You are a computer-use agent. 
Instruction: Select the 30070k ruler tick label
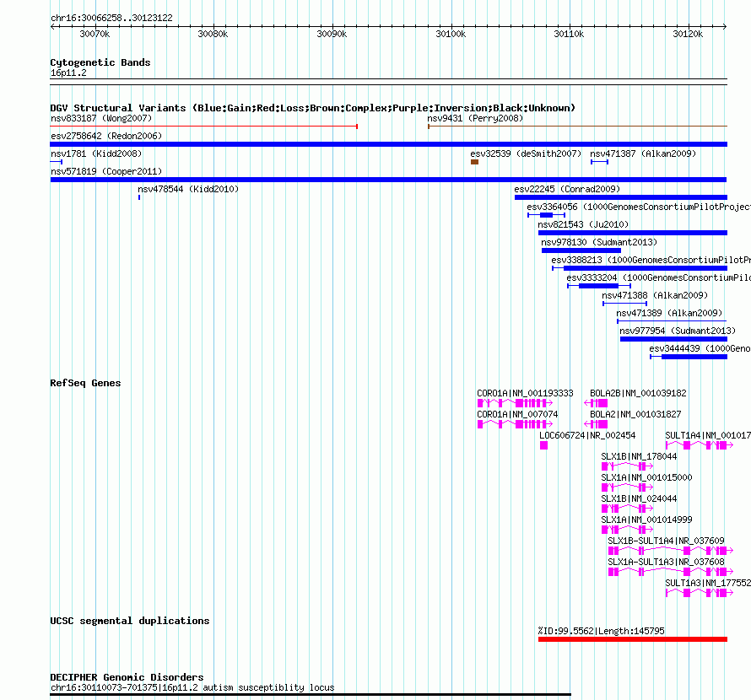point(95,34)
